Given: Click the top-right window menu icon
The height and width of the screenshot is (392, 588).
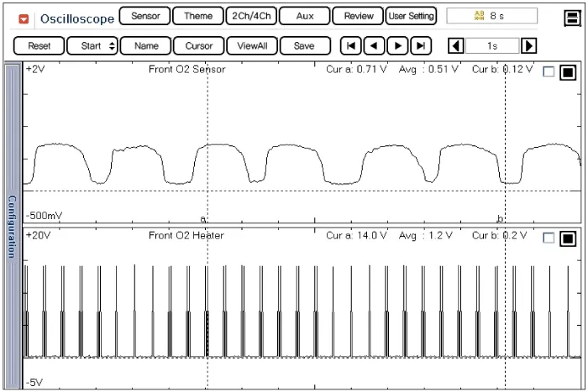Looking at the screenshot, I should [571, 17].
